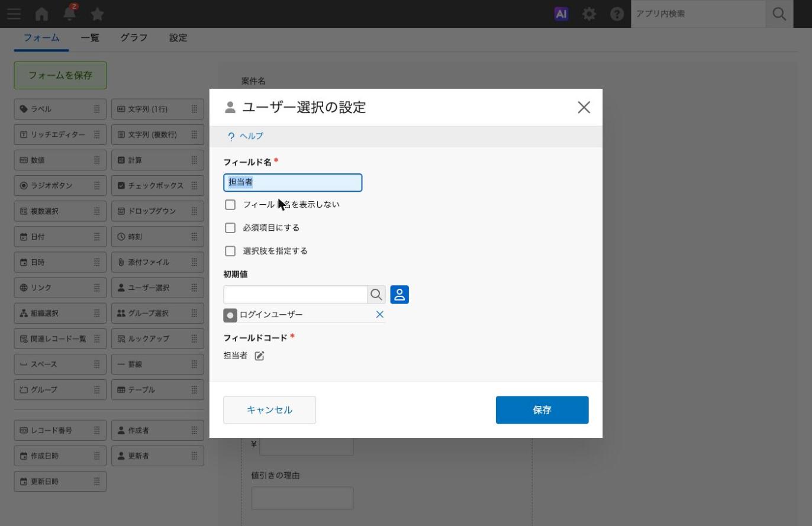Screen dimensions: 812x526
Task: Switch to the フォーム tab
Action: [41, 38]
